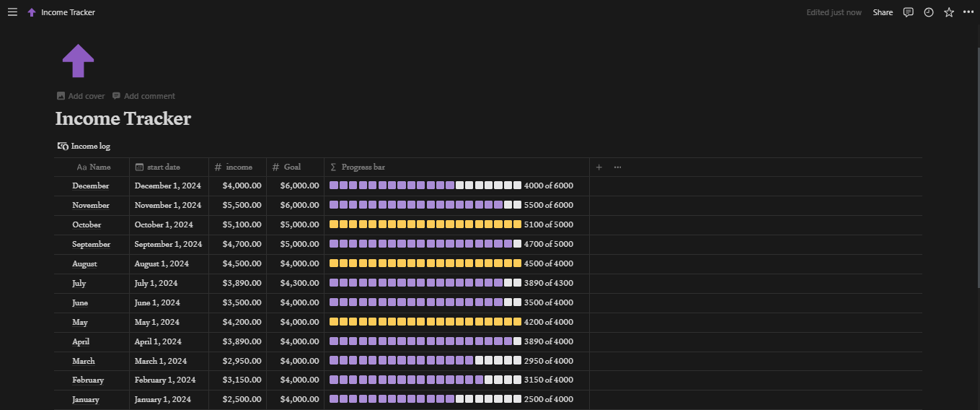980x410 pixels.
Task: Open the June row name
Action: click(80, 303)
